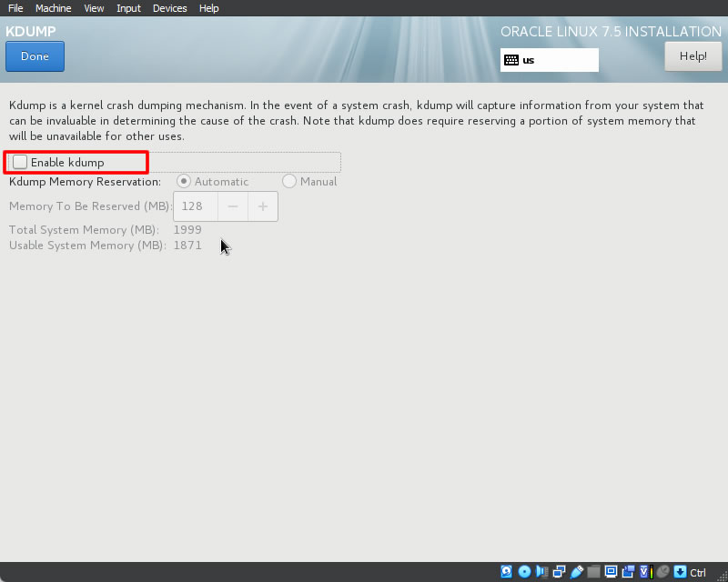Open the Devices menu
This screenshot has height=582, width=728.
click(x=170, y=8)
